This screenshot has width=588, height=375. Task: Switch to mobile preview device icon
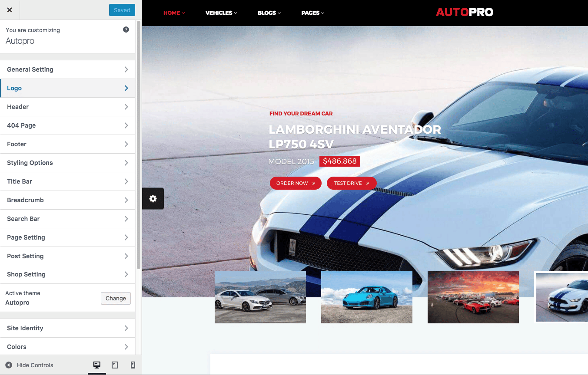coord(133,365)
